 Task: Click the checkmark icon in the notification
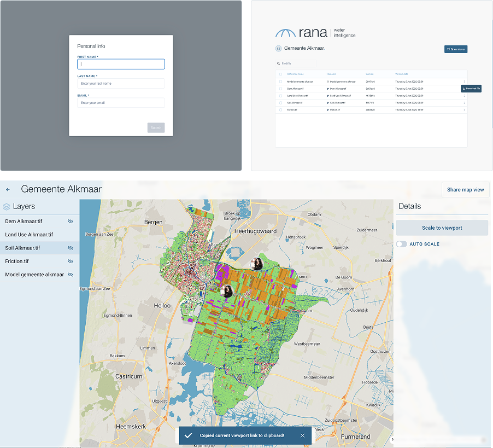(x=188, y=435)
